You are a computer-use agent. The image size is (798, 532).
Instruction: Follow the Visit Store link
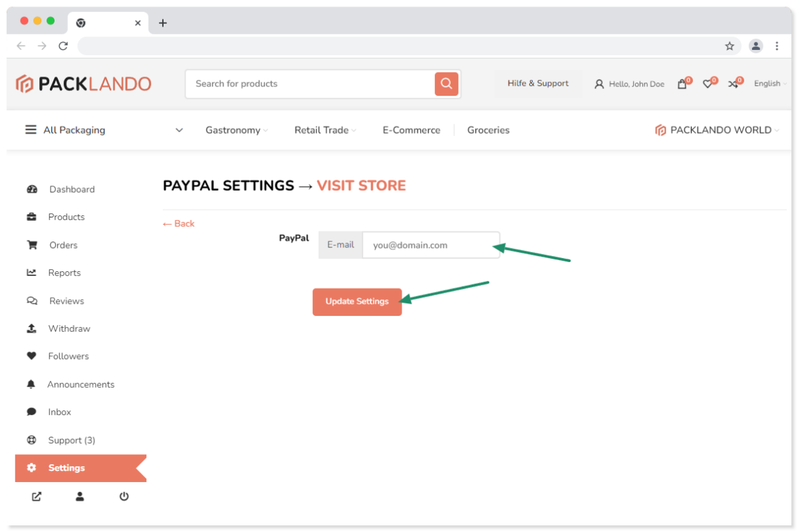coord(361,186)
